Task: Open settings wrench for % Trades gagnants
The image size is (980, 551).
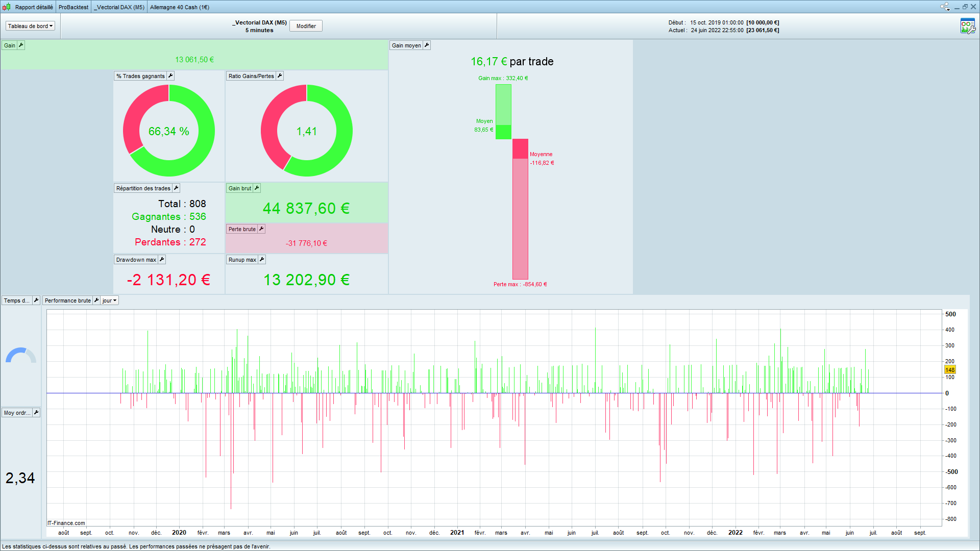Action: coord(170,76)
